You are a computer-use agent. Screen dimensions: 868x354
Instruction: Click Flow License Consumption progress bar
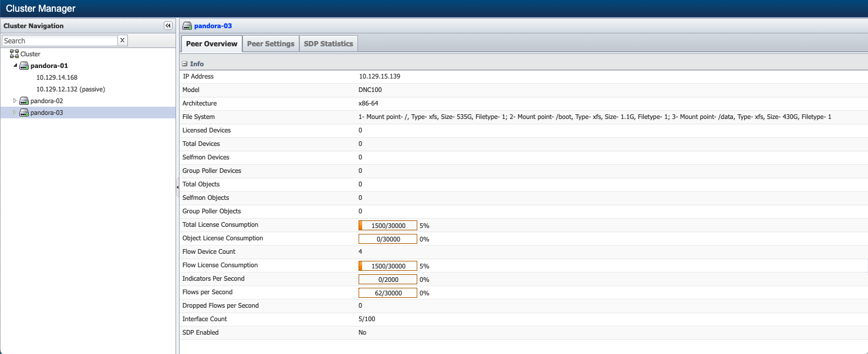tap(388, 265)
